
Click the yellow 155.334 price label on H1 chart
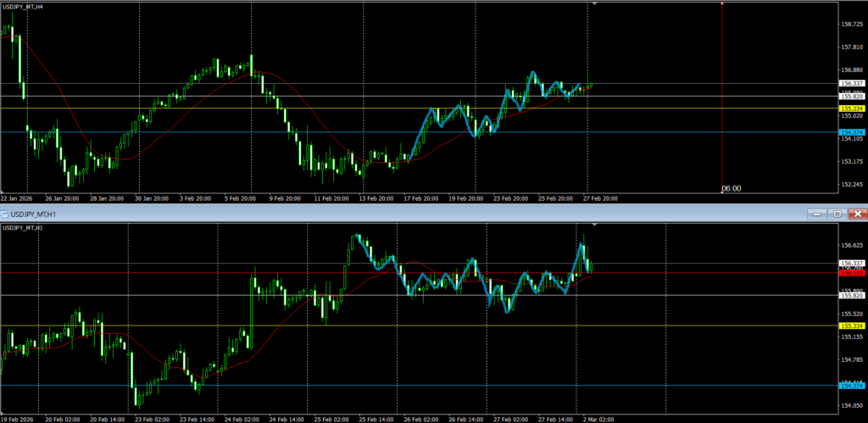[x=851, y=326]
